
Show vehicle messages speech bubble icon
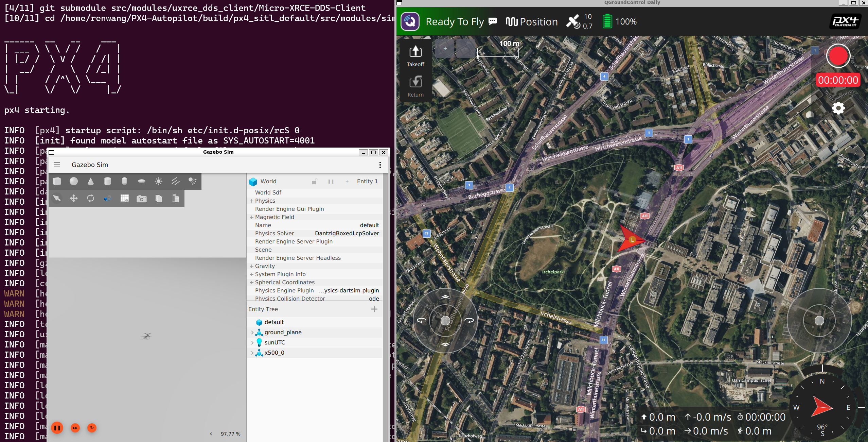pos(493,21)
